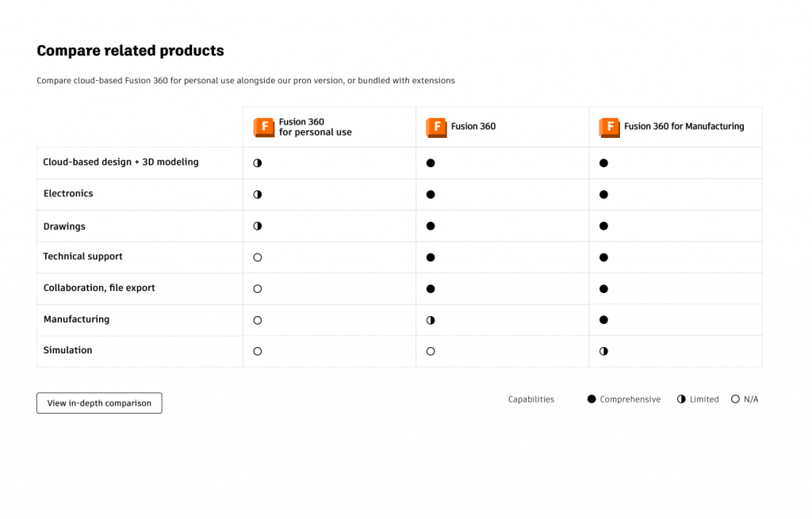The width and height of the screenshot is (812, 519).
Task: Click the Capabilities legend label
Action: pyautogui.click(x=531, y=399)
